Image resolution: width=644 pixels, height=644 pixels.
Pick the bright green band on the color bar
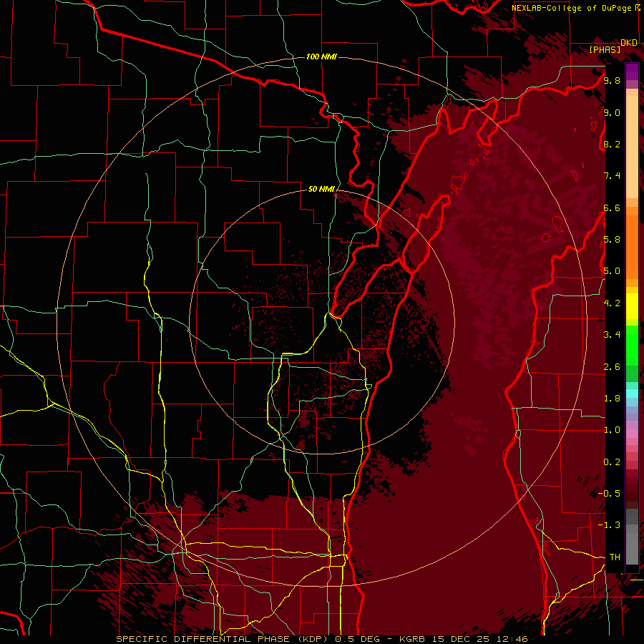632,345
